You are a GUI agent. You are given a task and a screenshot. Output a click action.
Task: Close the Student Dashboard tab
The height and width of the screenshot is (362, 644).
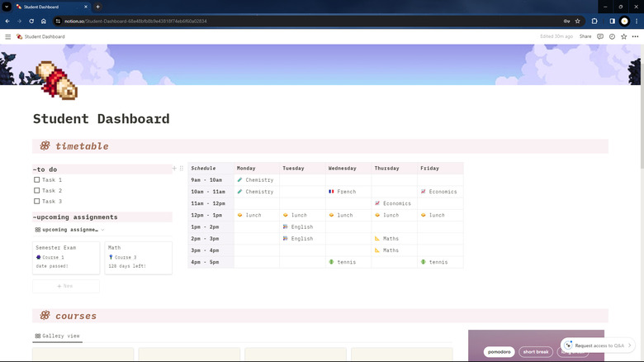tap(86, 7)
